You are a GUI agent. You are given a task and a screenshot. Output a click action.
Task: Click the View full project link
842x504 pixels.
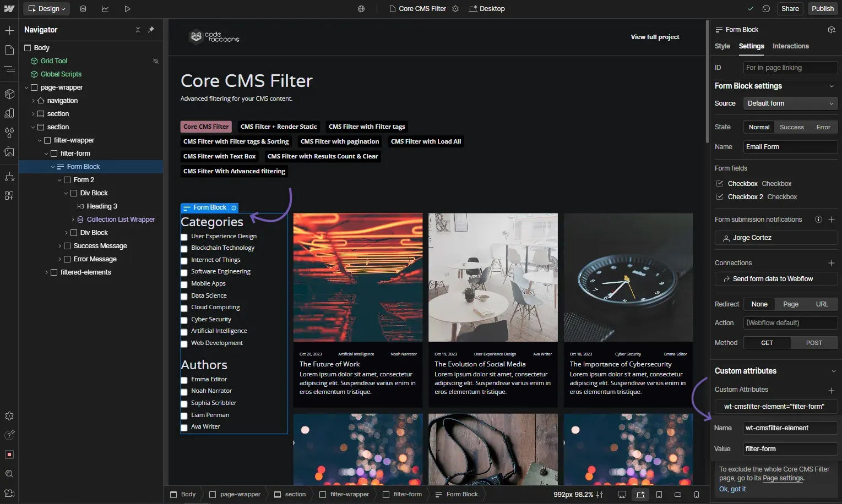(x=655, y=37)
